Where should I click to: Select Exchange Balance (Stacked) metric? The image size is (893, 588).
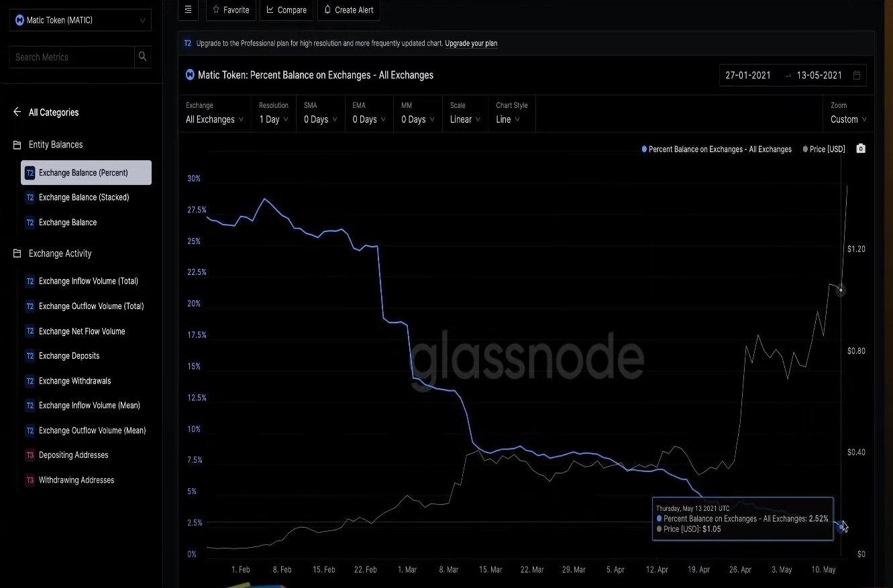84,197
